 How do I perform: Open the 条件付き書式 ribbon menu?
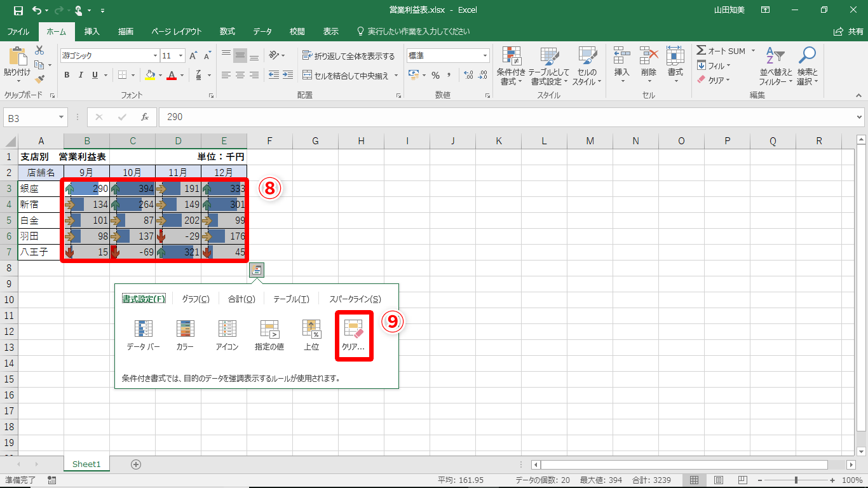tap(511, 66)
